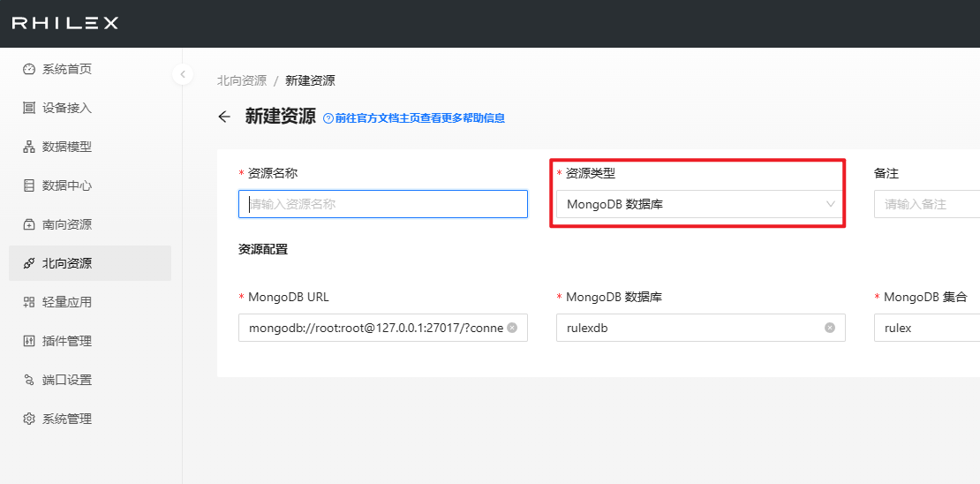Screen dimensions: 980x484
Task: Click the RHILEX logo
Action: click(x=65, y=23)
